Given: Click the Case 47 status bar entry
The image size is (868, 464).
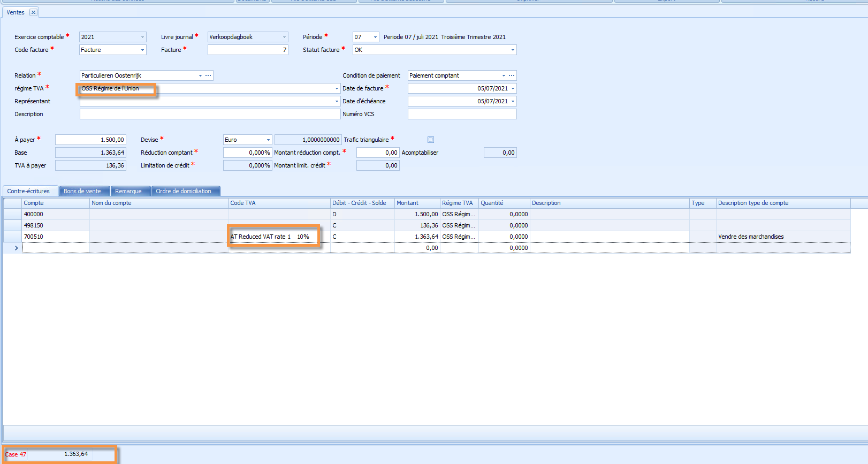Looking at the screenshot, I should (x=16, y=454).
